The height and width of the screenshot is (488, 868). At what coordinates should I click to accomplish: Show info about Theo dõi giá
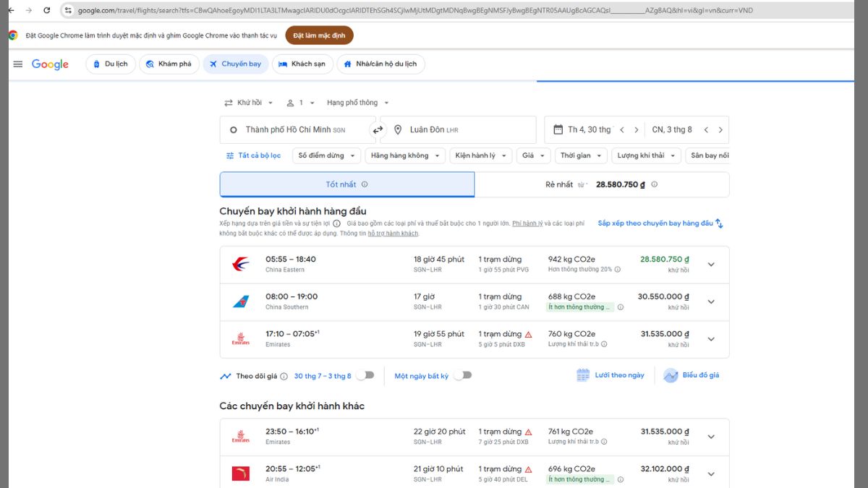click(284, 377)
